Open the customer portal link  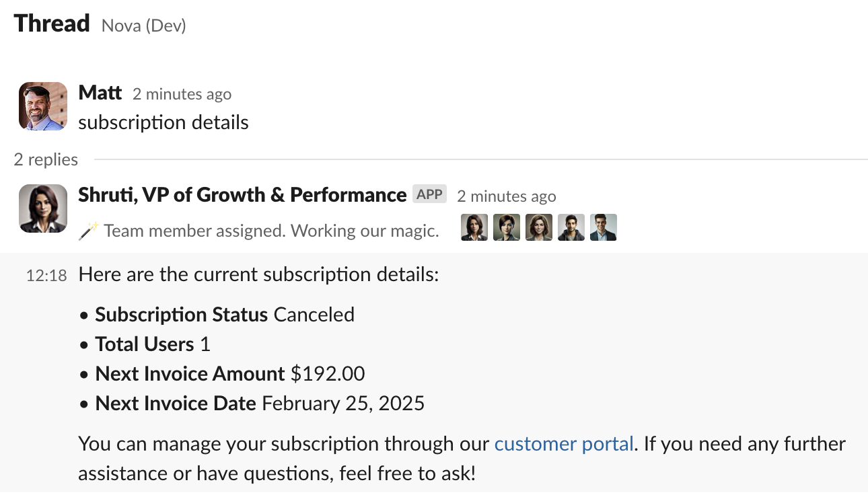(564, 444)
